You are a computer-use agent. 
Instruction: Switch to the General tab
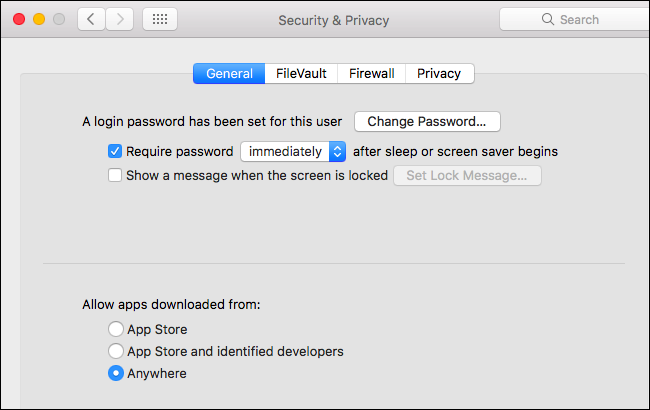229,73
